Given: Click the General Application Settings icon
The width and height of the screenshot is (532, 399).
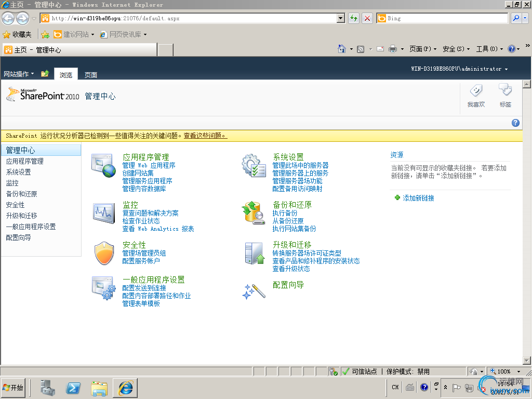Looking at the screenshot, I should [104, 288].
